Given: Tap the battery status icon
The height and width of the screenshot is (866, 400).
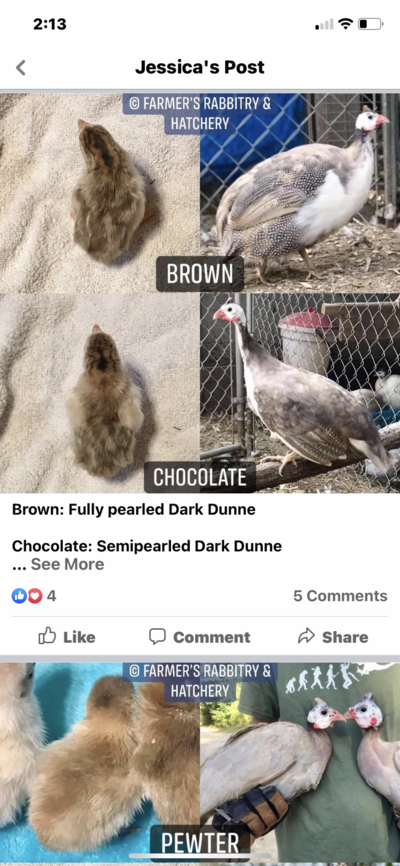Looking at the screenshot, I should 371,24.
